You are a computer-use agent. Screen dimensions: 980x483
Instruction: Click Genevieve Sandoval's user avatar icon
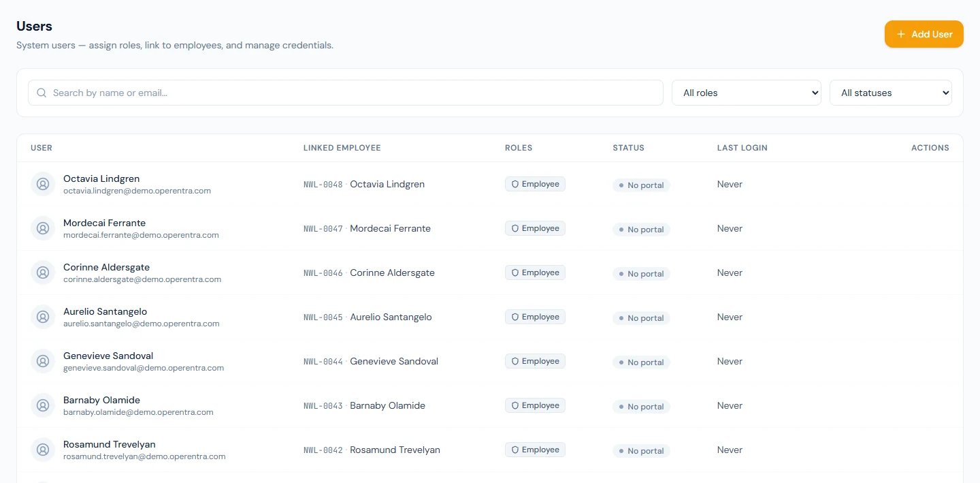pos(43,361)
